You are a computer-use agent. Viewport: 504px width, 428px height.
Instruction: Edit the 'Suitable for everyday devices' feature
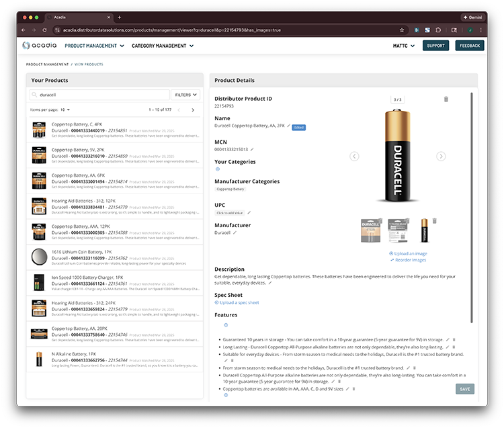pos(226,361)
